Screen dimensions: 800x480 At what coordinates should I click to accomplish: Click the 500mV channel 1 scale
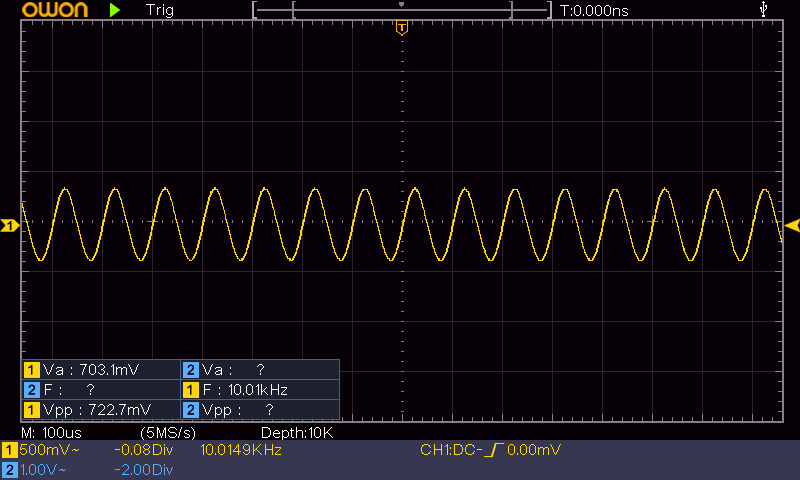pyautogui.click(x=49, y=450)
